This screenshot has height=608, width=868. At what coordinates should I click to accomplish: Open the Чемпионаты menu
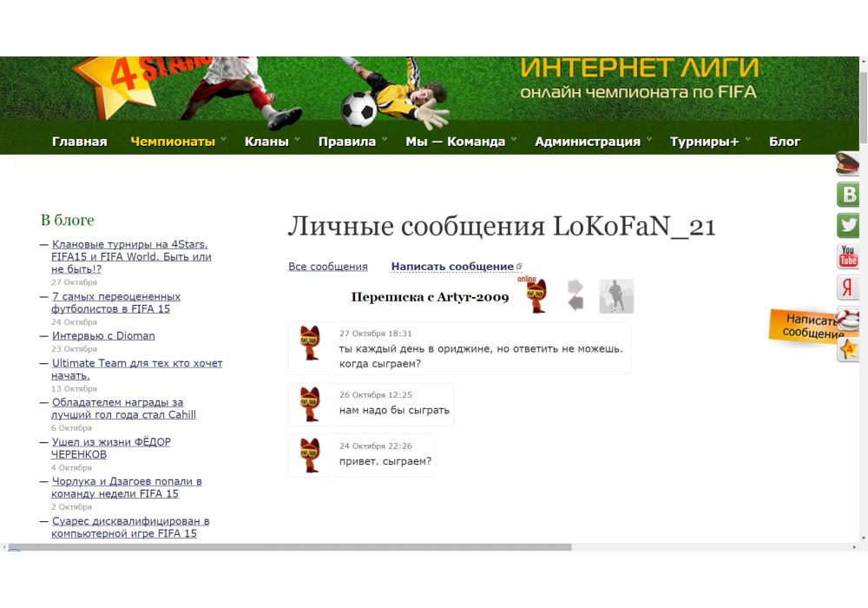(x=173, y=142)
